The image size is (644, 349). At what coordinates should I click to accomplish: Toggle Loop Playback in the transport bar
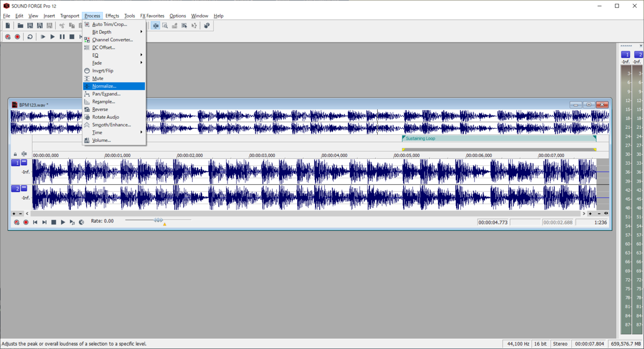pos(30,37)
